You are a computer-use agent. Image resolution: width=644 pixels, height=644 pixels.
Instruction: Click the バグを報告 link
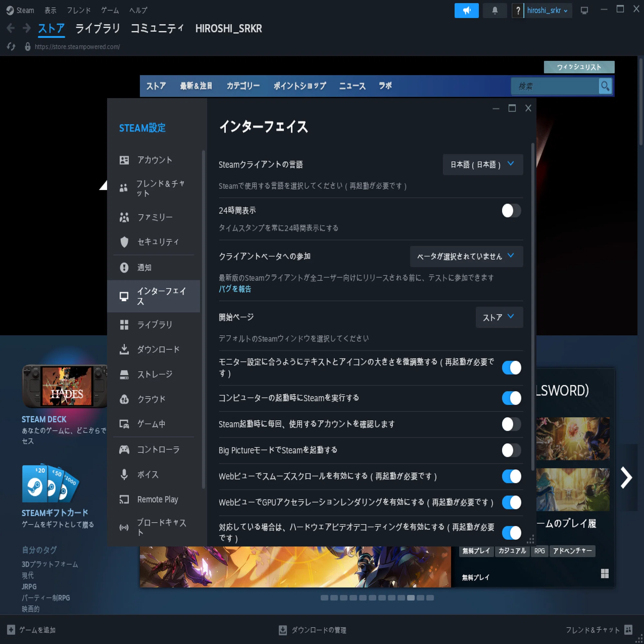[x=235, y=289]
